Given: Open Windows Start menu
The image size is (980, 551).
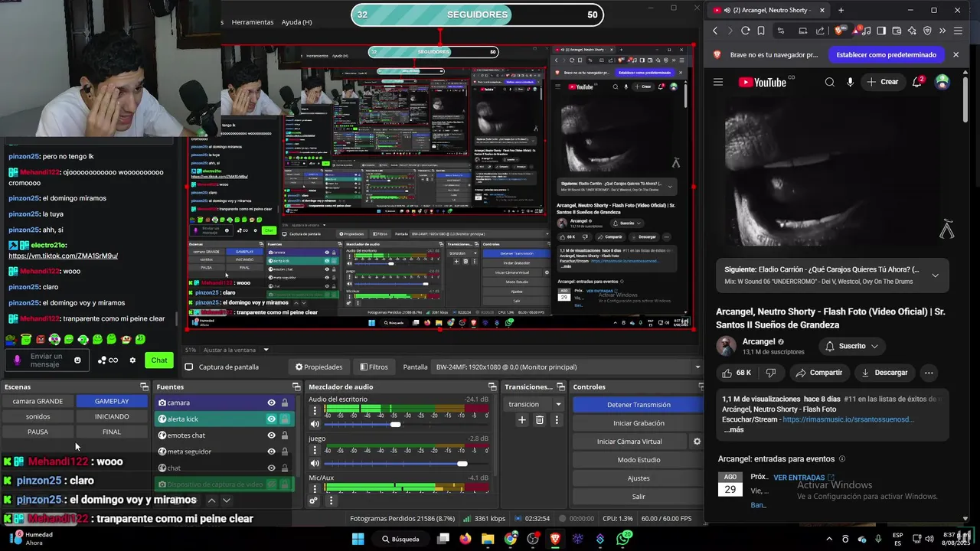Looking at the screenshot, I should (x=358, y=539).
